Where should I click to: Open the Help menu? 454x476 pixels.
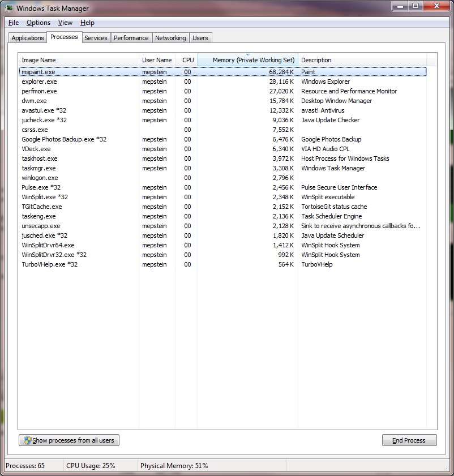click(x=87, y=23)
